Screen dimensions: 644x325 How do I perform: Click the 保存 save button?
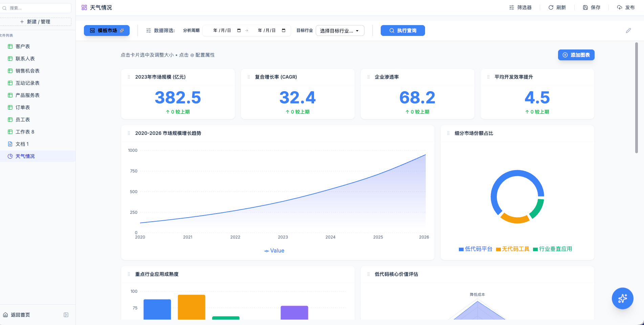(x=592, y=7)
